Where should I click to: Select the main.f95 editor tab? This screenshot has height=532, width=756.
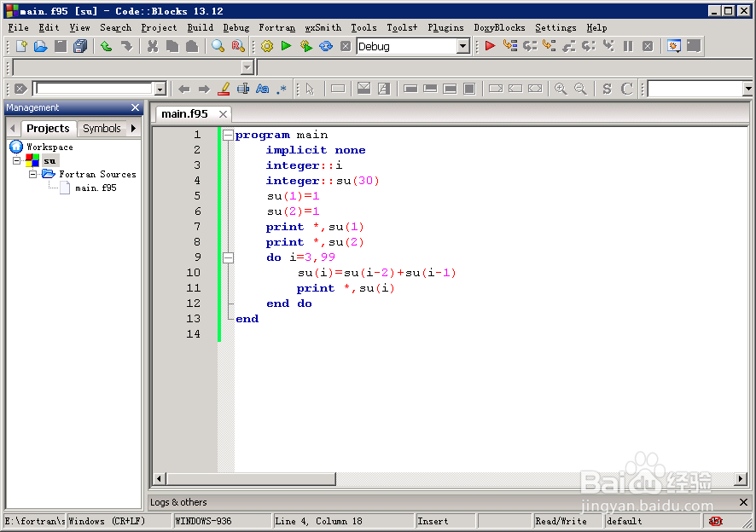pos(184,113)
